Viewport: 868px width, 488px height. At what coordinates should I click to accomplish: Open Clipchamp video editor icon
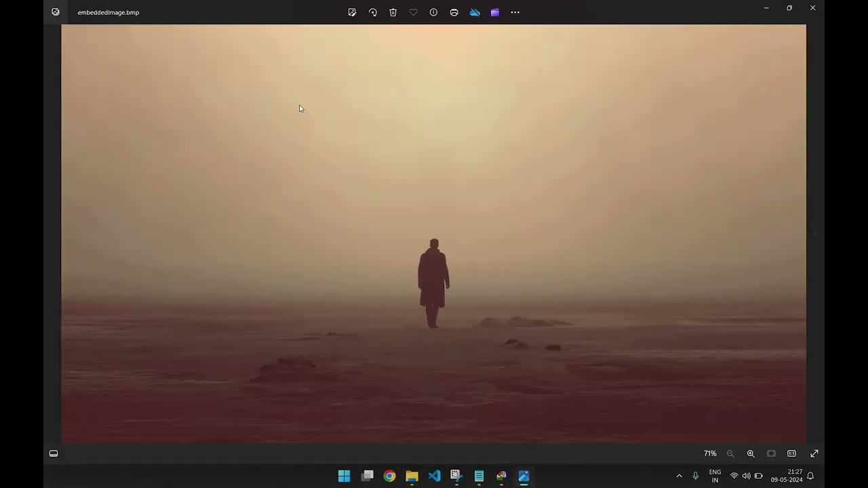coord(495,12)
